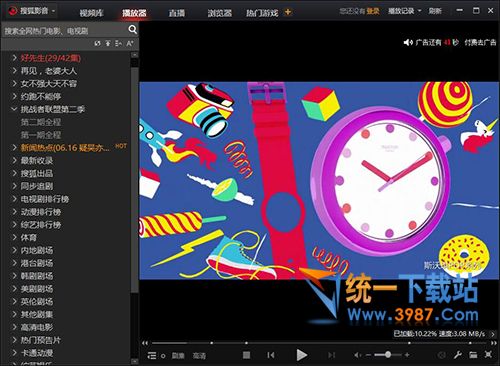Screen dimensions: 500x366
Task: Mute the player volume speaker
Action: click(357, 355)
